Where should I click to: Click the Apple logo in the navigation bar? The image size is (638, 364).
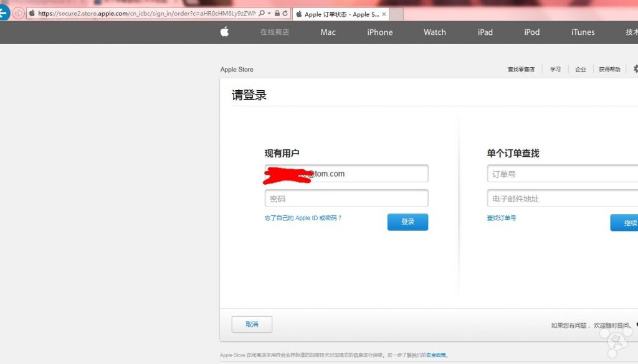[x=224, y=32]
